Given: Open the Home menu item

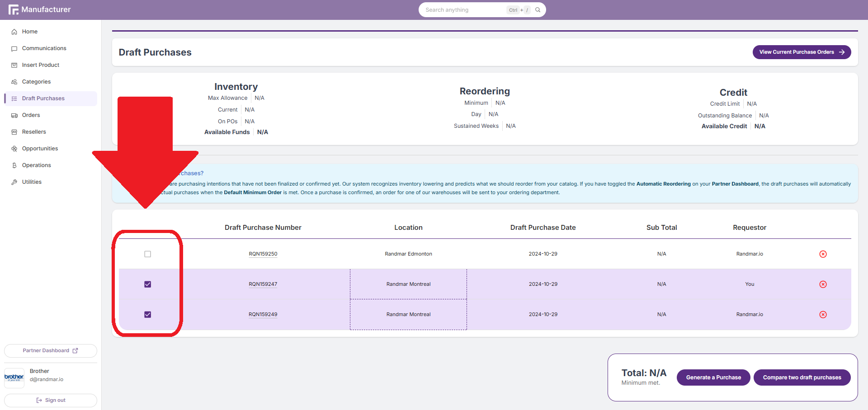Looking at the screenshot, I should (x=51, y=32).
